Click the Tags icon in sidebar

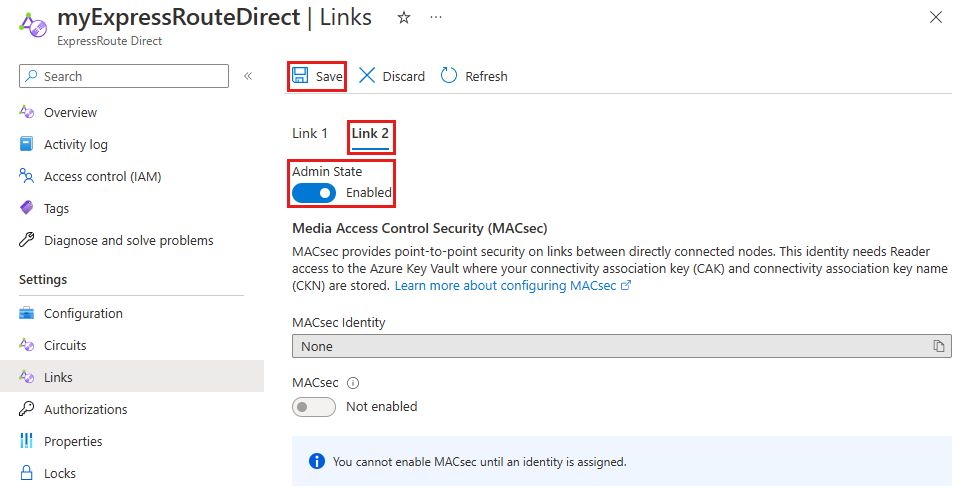point(27,208)
